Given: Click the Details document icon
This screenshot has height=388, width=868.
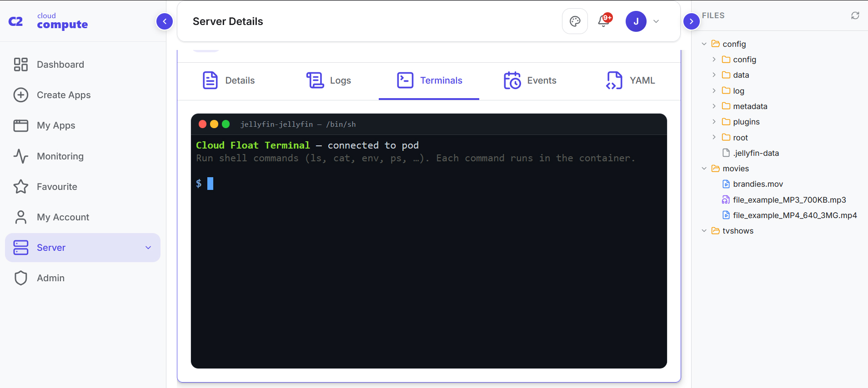Looking at the screenshot, I should click(210, 80).
